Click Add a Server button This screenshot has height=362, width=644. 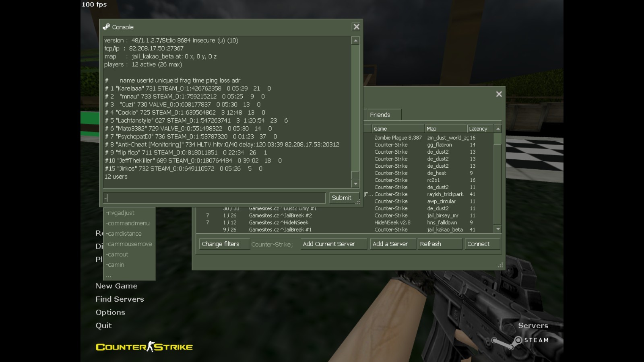click(392, 244)
